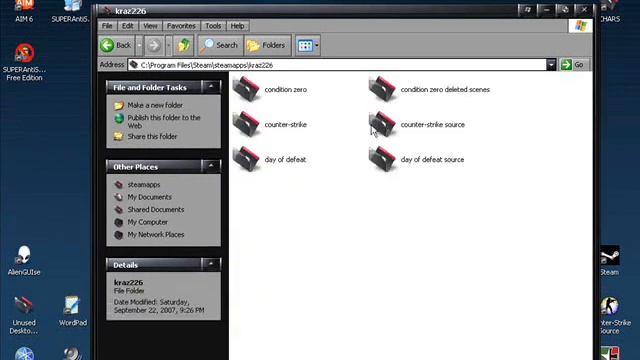Open the condition zero folder icon
The image size is (640, 360).
click(x=246, y=89)
